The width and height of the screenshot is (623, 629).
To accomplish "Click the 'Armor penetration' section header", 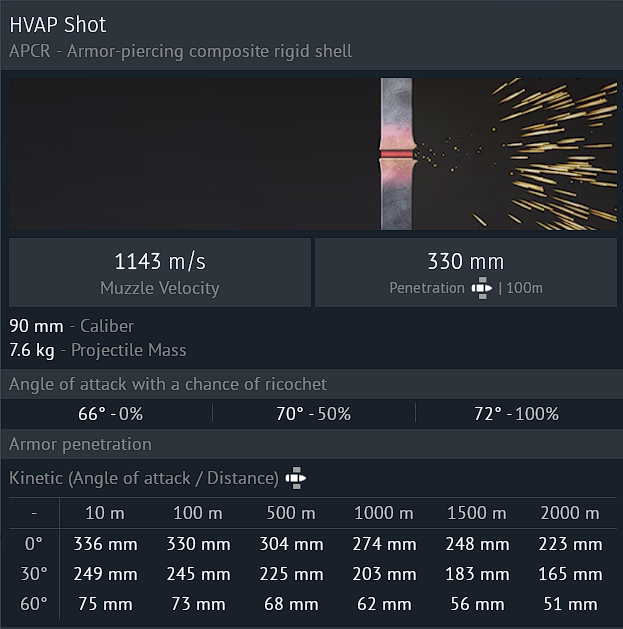I will pos(80,444).
